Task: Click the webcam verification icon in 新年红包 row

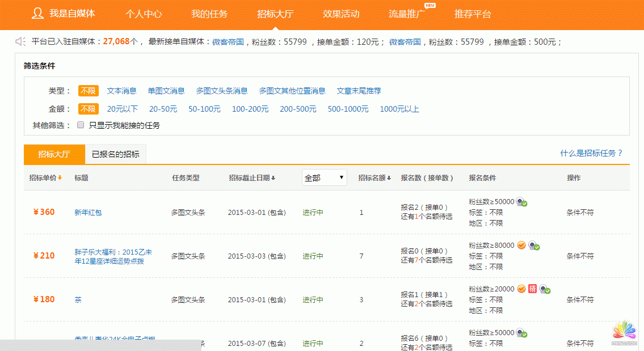Action: point(521,202)
